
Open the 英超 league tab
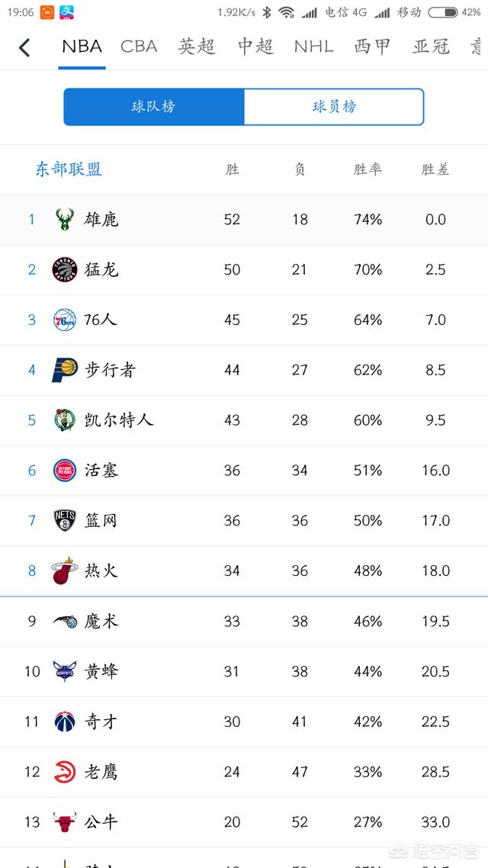pos(197,47)
